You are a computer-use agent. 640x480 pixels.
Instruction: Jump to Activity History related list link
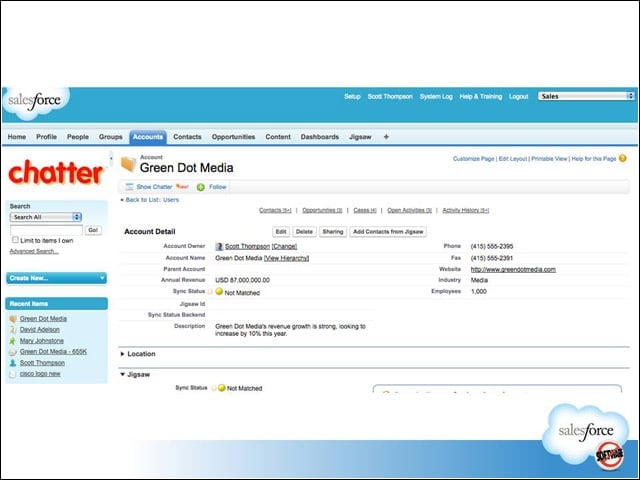(466, 210)
